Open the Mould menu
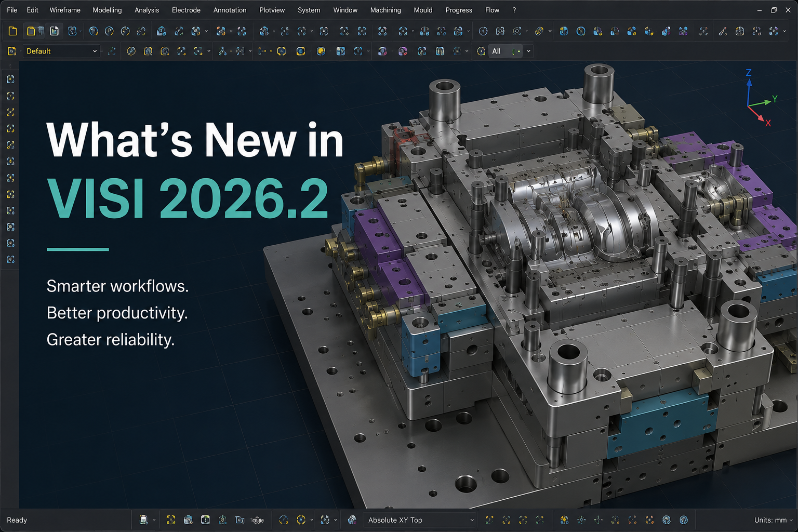This screenshot has height=532, width=798. (423, 10)
